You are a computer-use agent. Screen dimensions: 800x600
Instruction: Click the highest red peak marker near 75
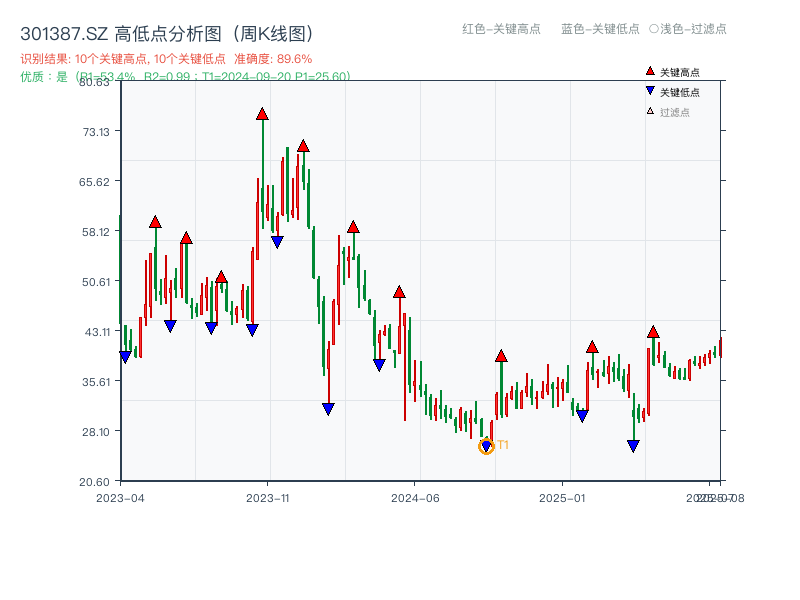(262, 113)
